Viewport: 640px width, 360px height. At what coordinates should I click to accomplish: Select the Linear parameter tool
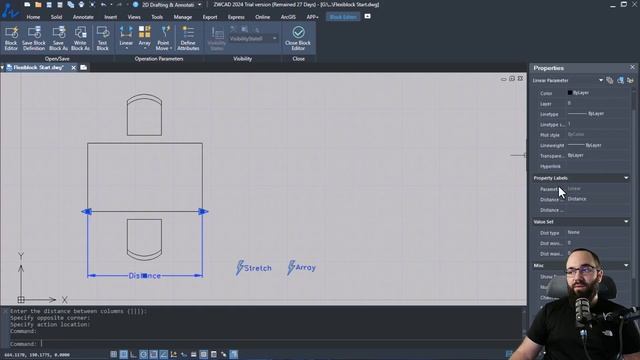click(126, 36)
